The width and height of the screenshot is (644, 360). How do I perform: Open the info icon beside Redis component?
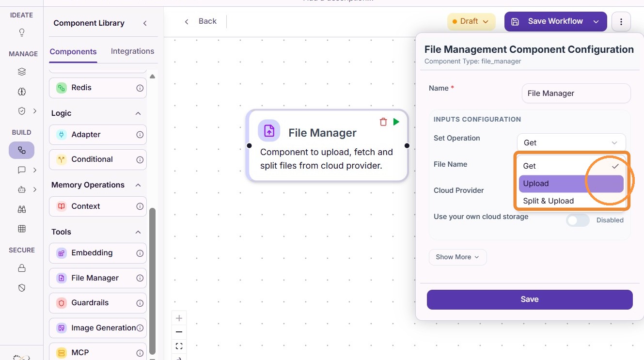pos(140,88)
